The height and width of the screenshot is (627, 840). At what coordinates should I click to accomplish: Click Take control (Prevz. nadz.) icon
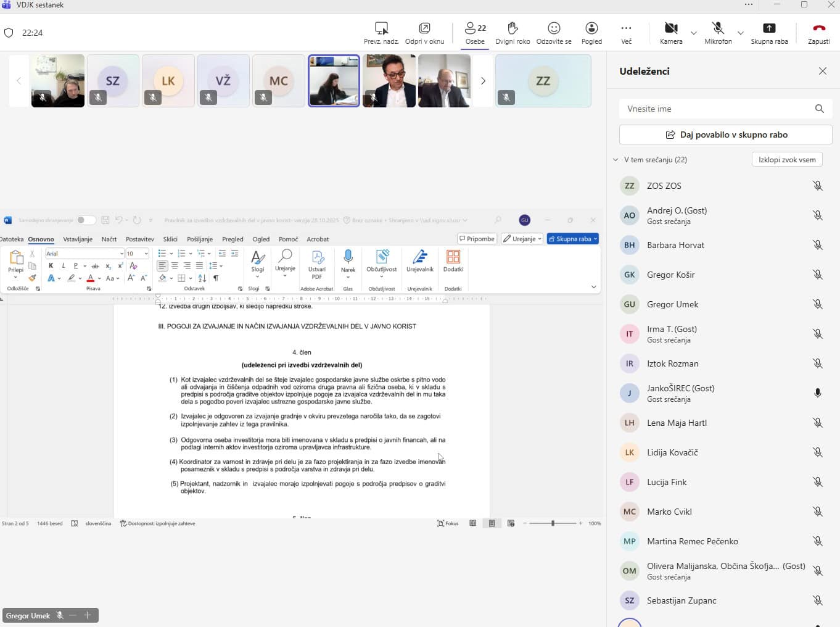[x=381, y=29]
